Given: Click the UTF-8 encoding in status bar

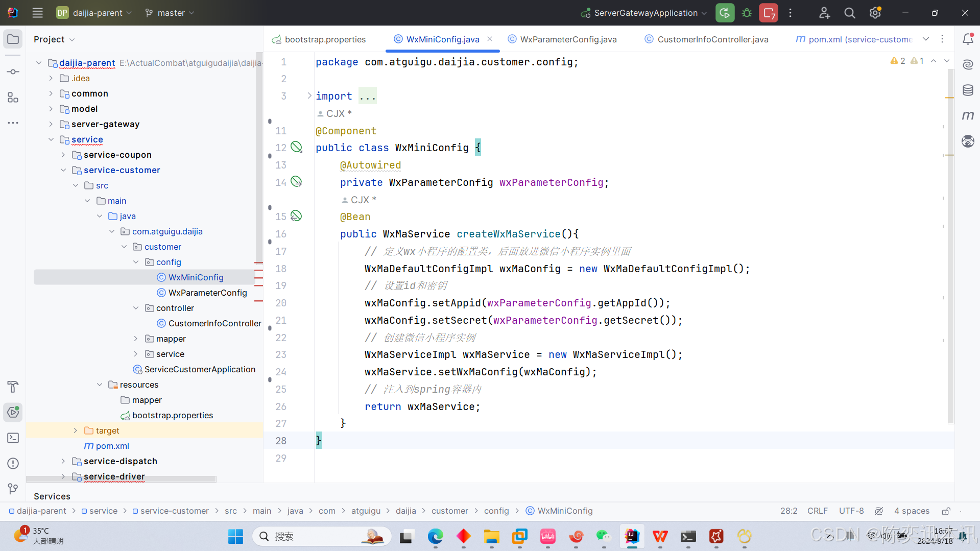Looking at the screenshot, I should (851, 511).
